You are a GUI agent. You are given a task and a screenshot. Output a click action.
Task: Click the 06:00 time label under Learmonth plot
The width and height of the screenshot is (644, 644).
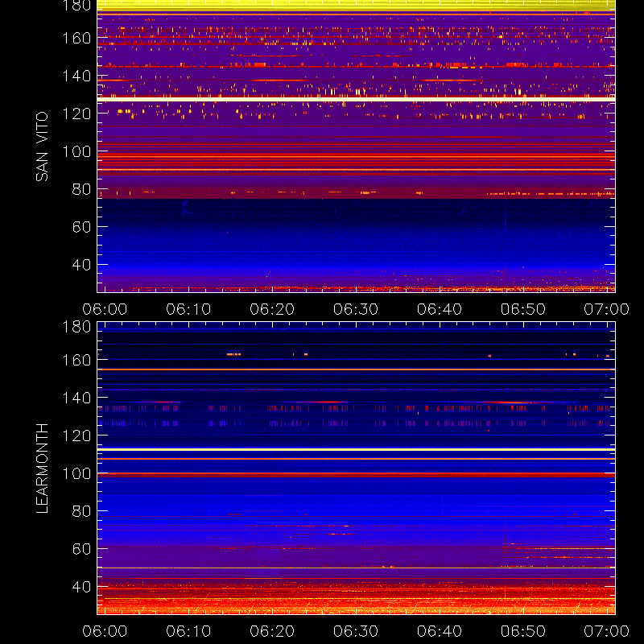(x=105, y=631)
